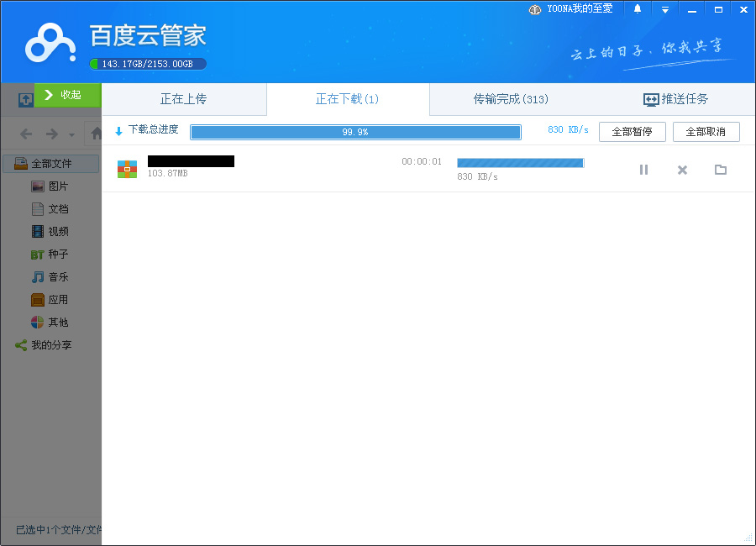Go forward with the right arrow icon
756x546 pixels.
click(x=51, y=134)
